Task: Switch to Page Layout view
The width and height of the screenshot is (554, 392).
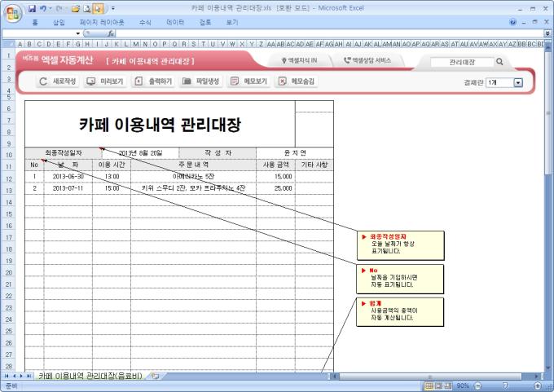Action: (x=437, y=385)
